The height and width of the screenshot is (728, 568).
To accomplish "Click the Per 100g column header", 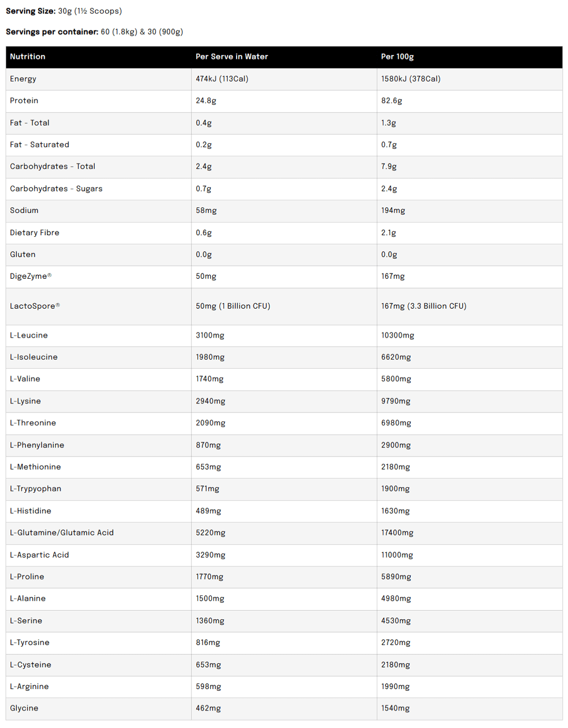I will [x=397, y=57].
